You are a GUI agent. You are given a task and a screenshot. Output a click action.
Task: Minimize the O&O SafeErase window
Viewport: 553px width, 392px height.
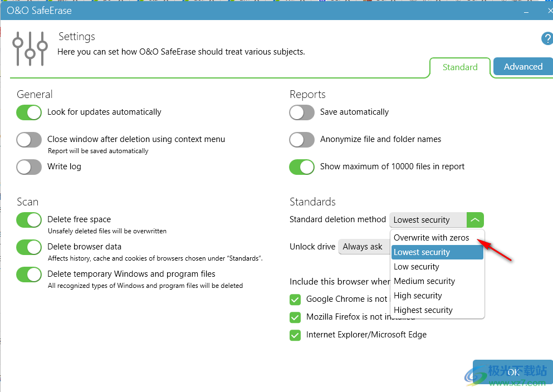pos(526,11)
